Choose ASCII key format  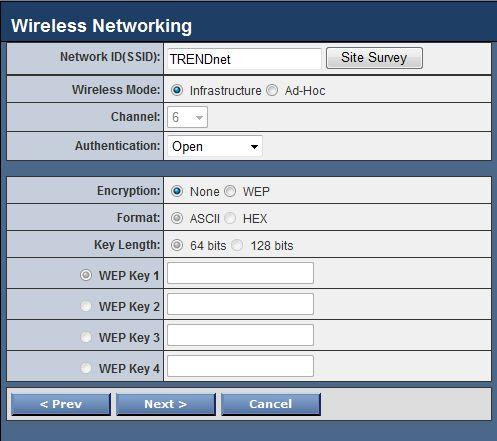point(177,218)
